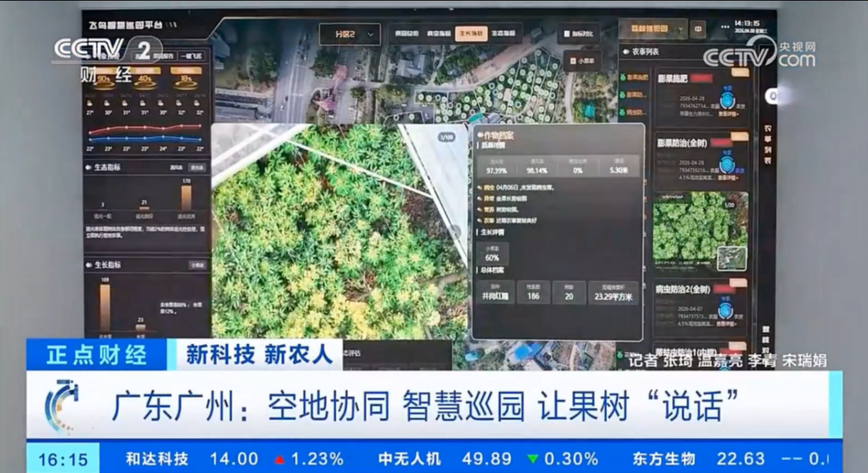Switch to the 生态指标 tab
868x473 pixels.
pos(503,33)
